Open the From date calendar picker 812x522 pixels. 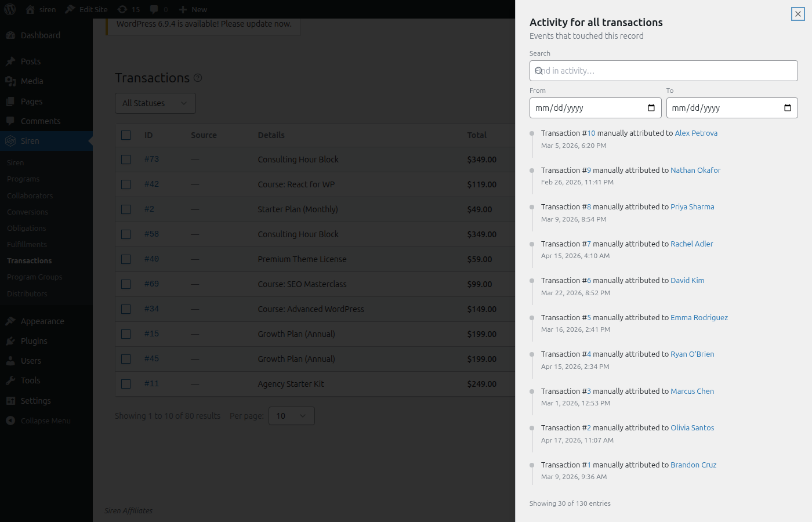651,108
